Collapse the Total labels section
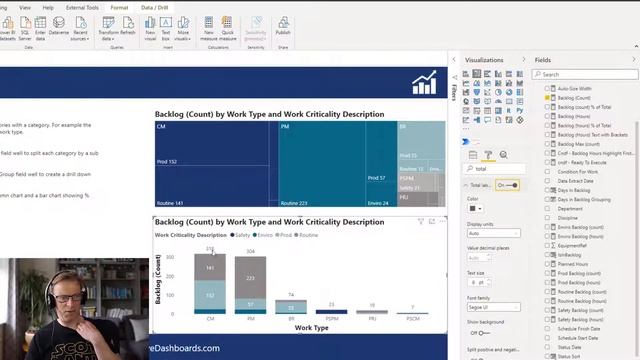The image size is (640, 360). coord(466,185)
